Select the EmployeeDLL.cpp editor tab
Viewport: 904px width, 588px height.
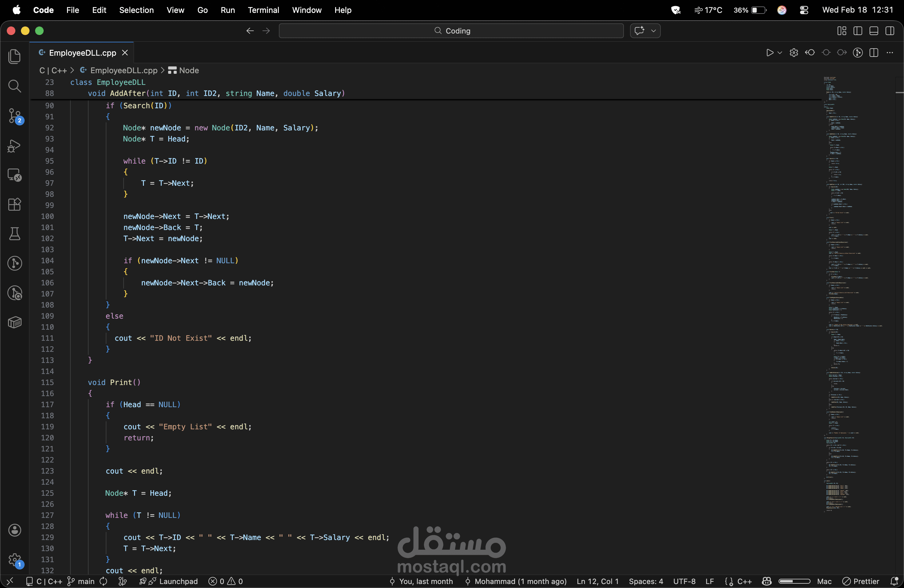click(x=82, y=53)
